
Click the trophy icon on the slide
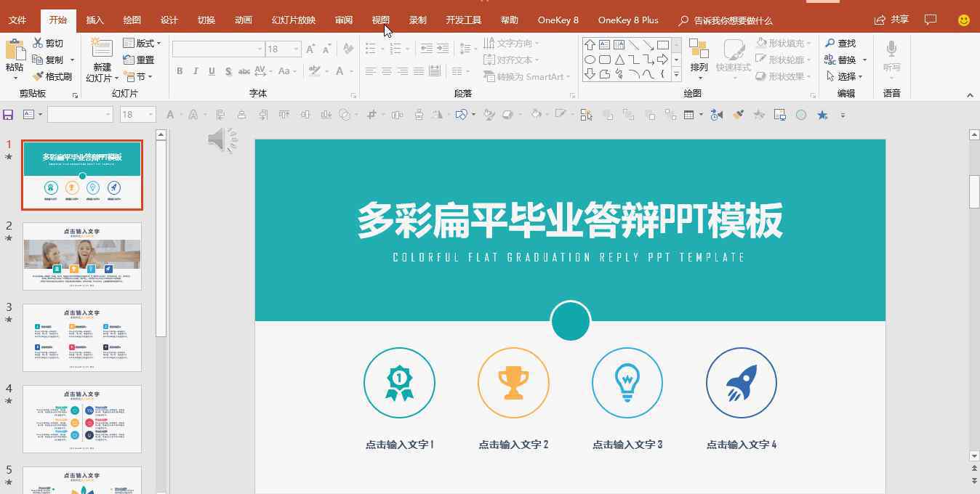click(513, 383)
